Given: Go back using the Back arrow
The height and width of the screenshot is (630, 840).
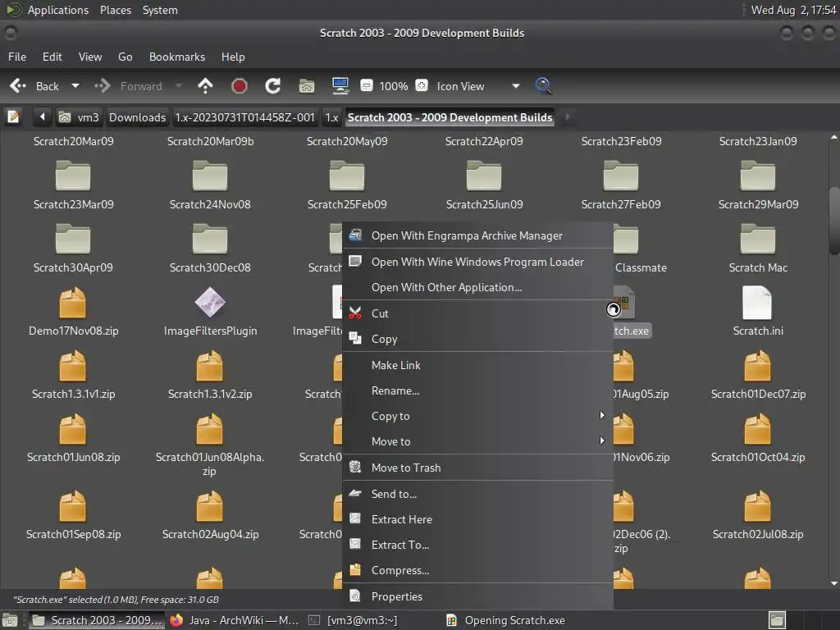Looking at the screenshot, I should point(34,86).
